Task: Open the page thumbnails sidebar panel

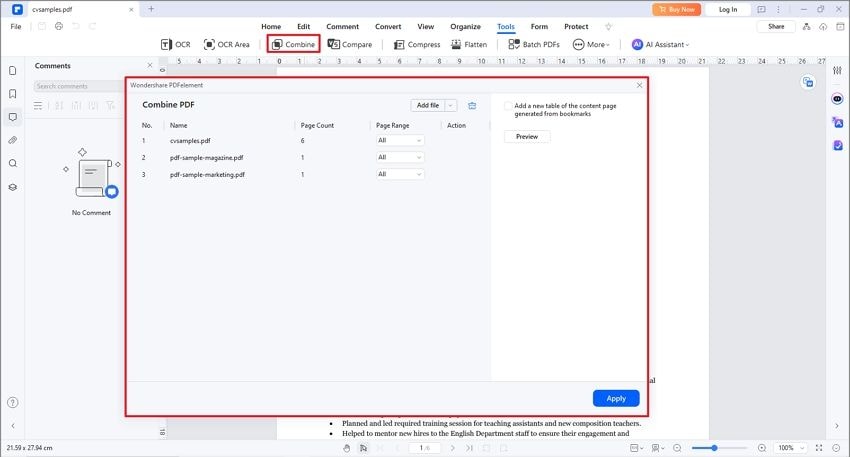Action: 12,70
